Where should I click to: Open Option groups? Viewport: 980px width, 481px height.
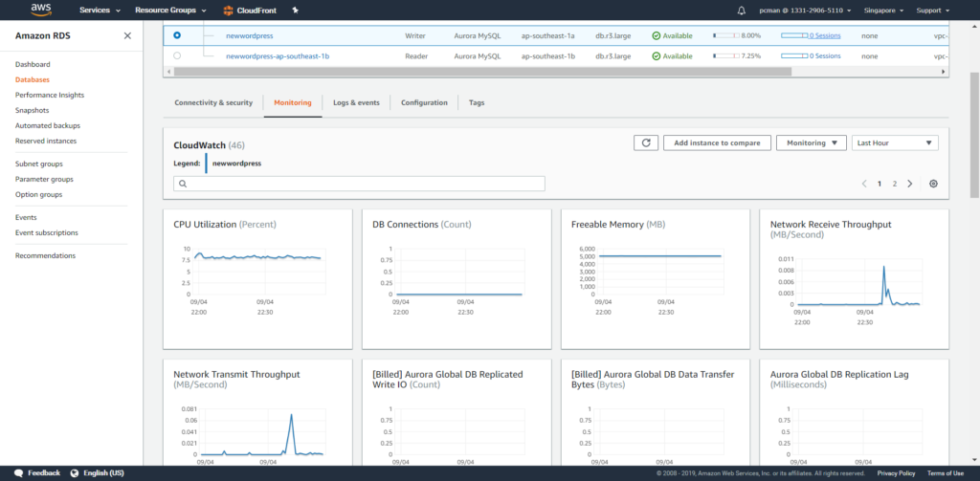pyautogui.click(x=38, y=194)
